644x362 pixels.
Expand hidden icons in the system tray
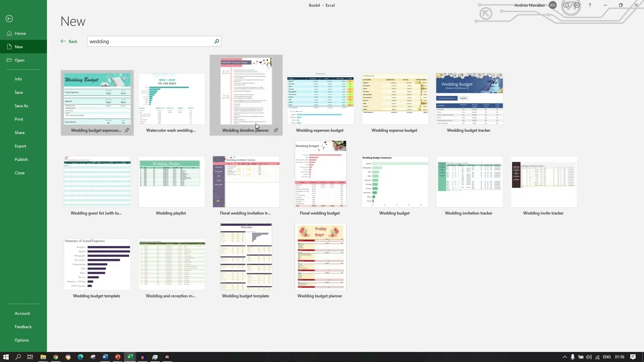[x=565, y=357]
